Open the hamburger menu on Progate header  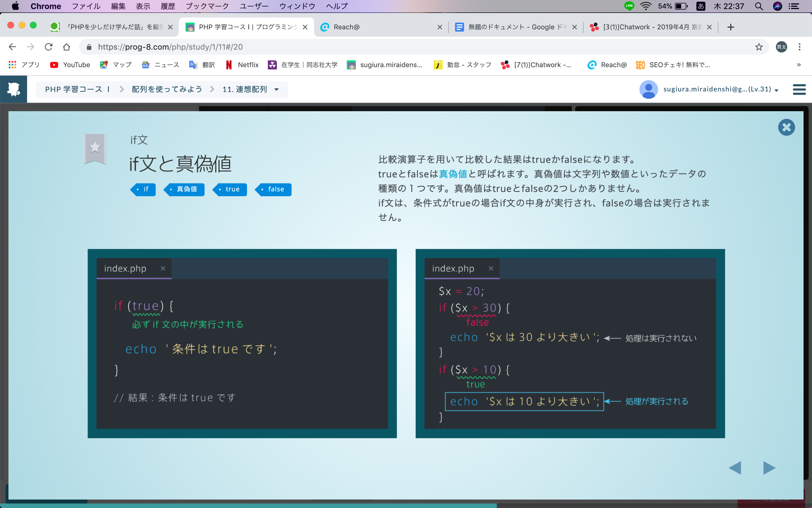pyautogui.click(x=799, y=89)
